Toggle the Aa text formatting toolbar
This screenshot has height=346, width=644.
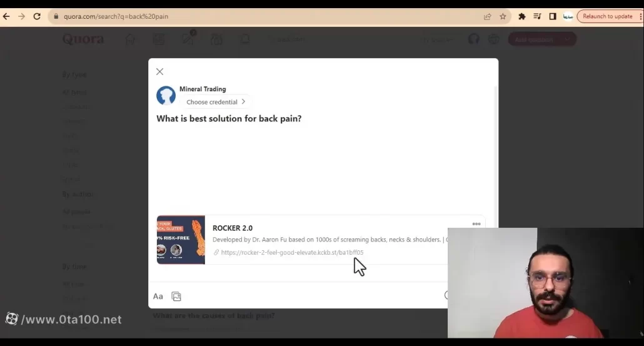158,297
